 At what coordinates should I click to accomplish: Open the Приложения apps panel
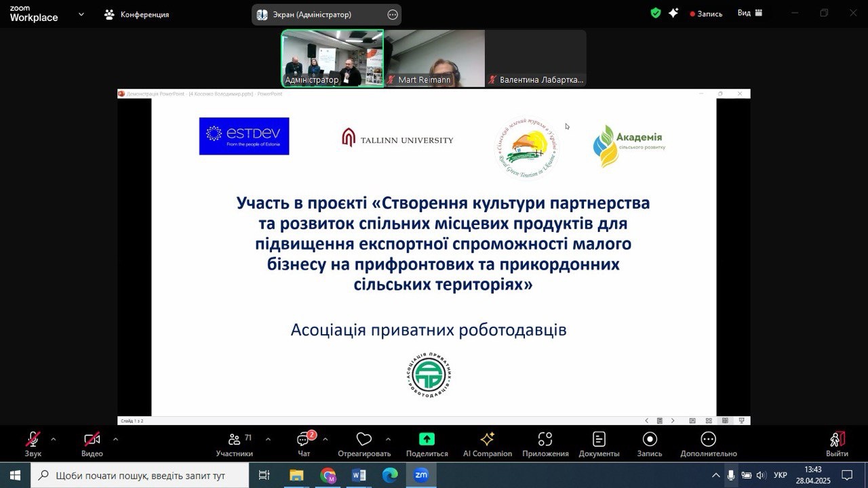[x=545, y=444]
